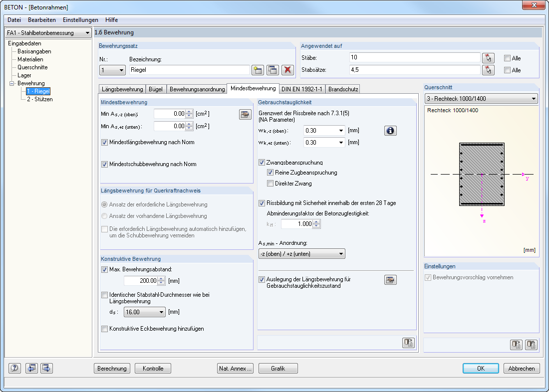Click Abbrechen to cancel

tap(522, 369)
